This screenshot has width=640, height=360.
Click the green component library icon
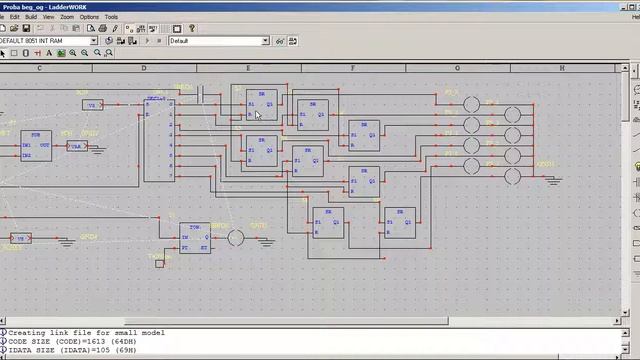tap(61, 53)
